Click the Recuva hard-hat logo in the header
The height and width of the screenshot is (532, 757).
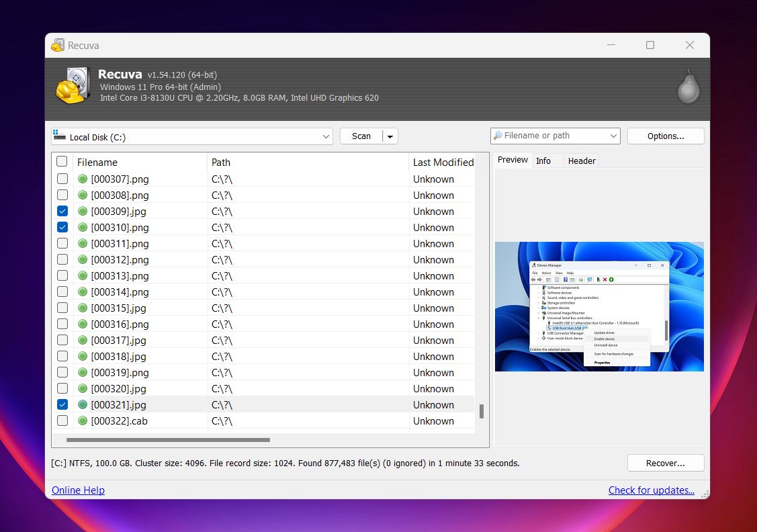[73, 85]
